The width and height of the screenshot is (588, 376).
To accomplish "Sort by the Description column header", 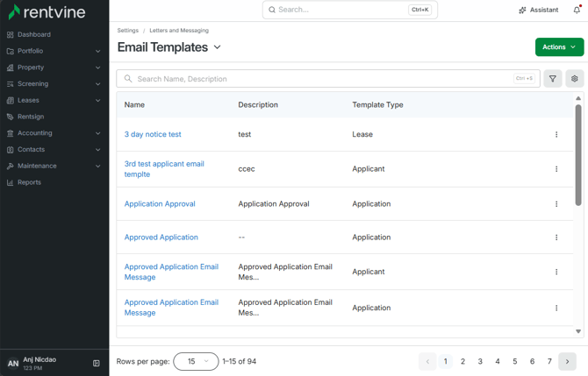I will pos(258,105).
